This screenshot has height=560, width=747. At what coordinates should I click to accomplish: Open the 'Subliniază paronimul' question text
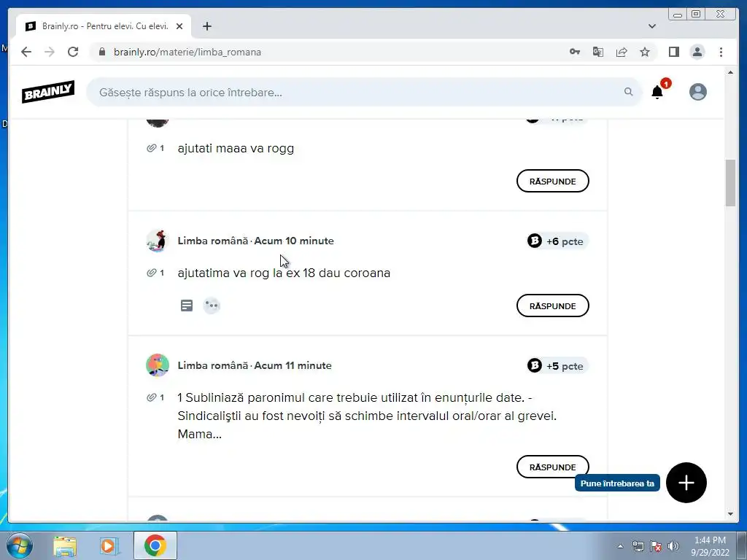[367, 416]
